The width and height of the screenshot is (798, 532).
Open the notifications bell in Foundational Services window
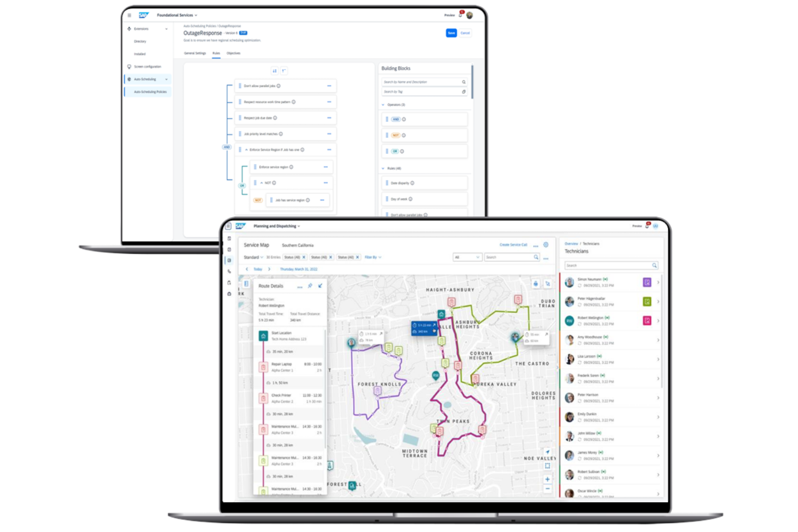(461, 14)
